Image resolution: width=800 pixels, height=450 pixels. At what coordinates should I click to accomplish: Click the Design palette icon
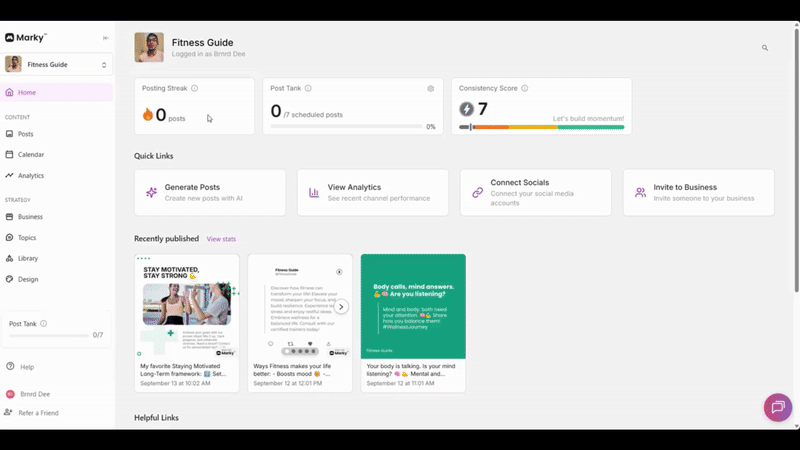coord(9,279)
